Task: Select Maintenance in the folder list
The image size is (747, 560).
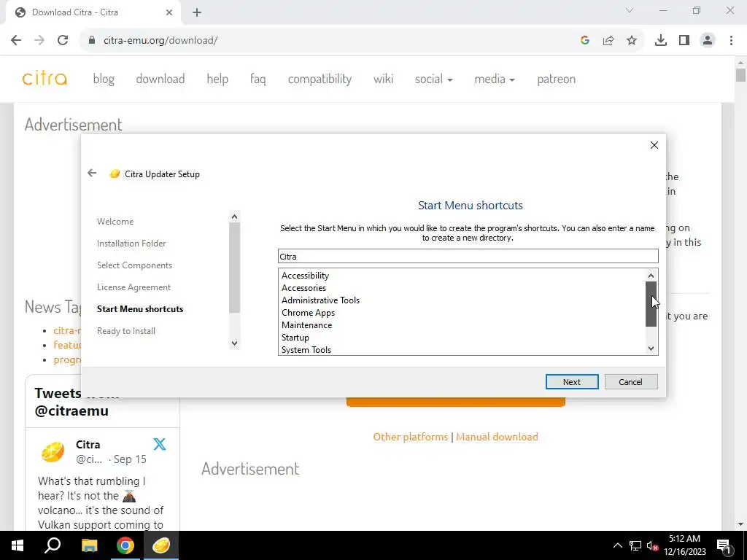Action: (x=306, y=325)
